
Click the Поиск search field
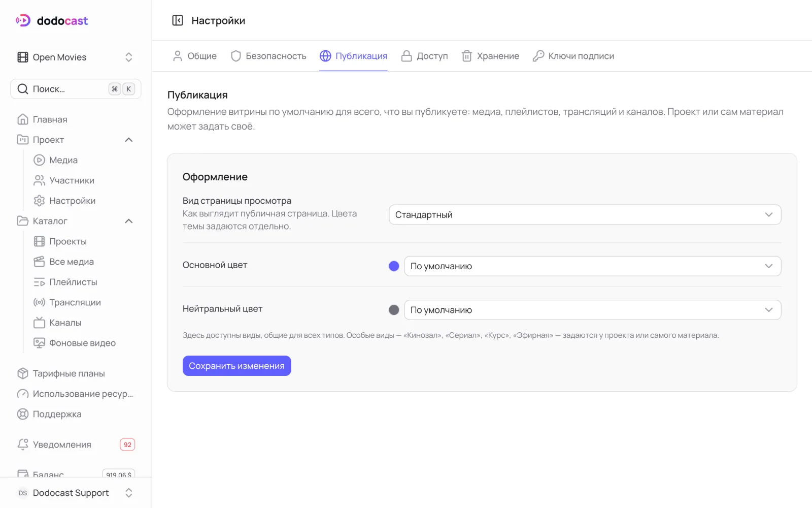(x=76, y=89)
